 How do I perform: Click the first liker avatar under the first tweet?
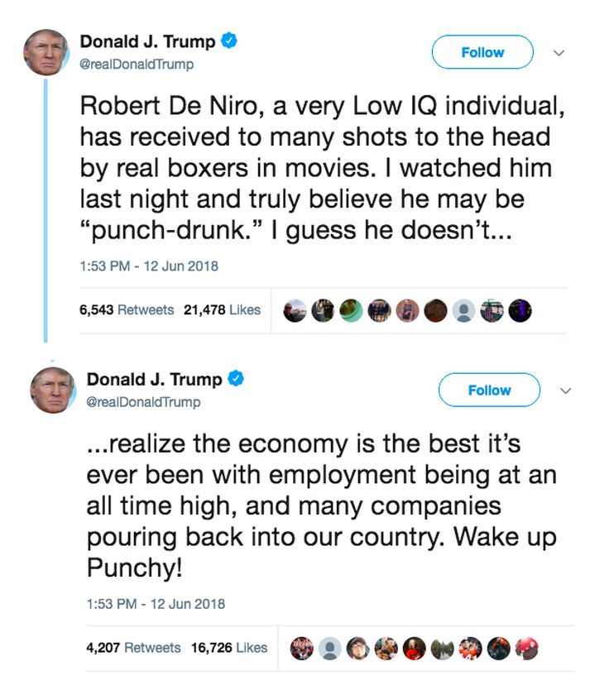click(295, 311)
